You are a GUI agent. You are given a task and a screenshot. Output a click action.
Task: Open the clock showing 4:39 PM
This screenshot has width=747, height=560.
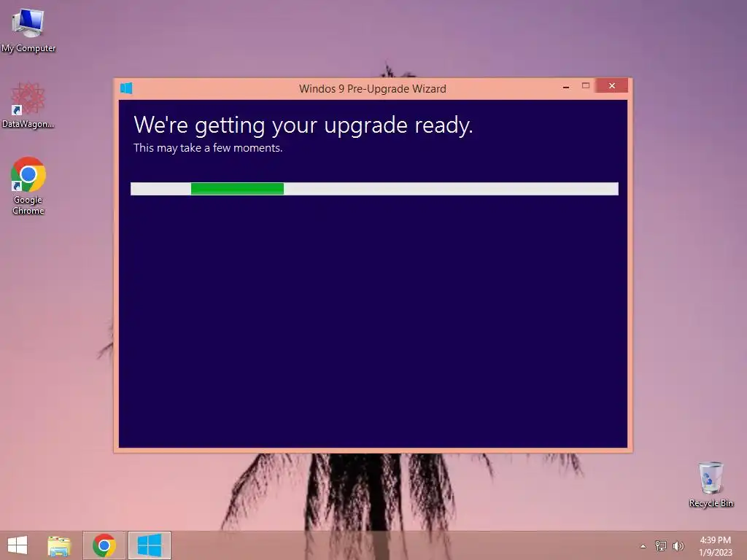click(715, 546)
